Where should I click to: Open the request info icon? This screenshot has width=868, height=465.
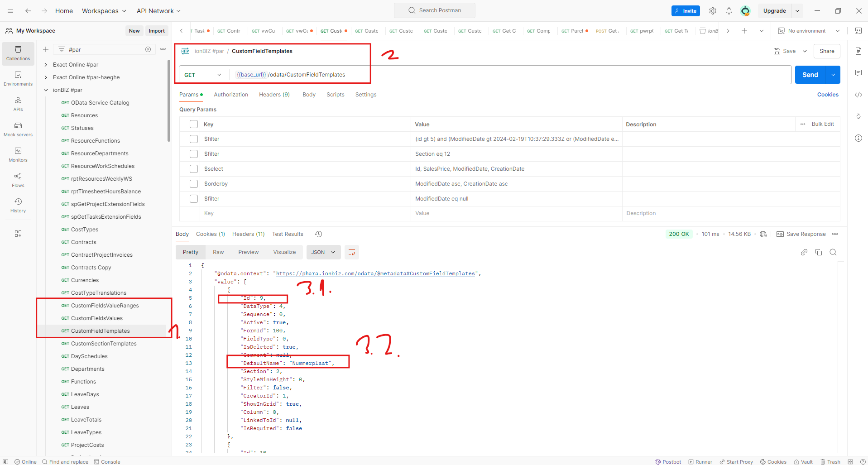click(858, 138)
